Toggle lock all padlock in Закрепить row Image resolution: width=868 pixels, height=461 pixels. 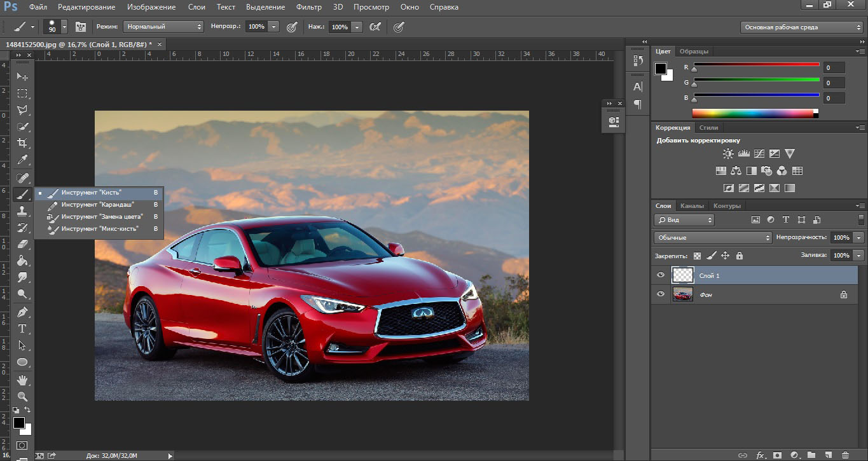[739, 256]
